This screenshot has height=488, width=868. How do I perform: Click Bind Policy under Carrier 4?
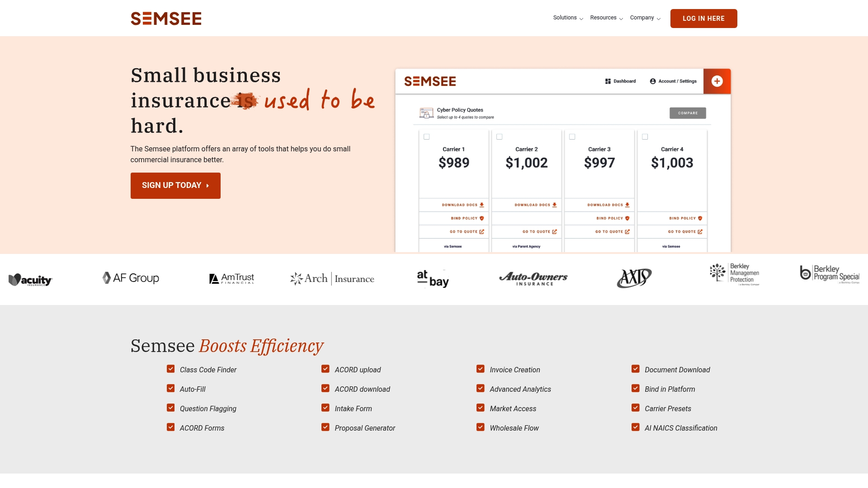tap(686, 218)
